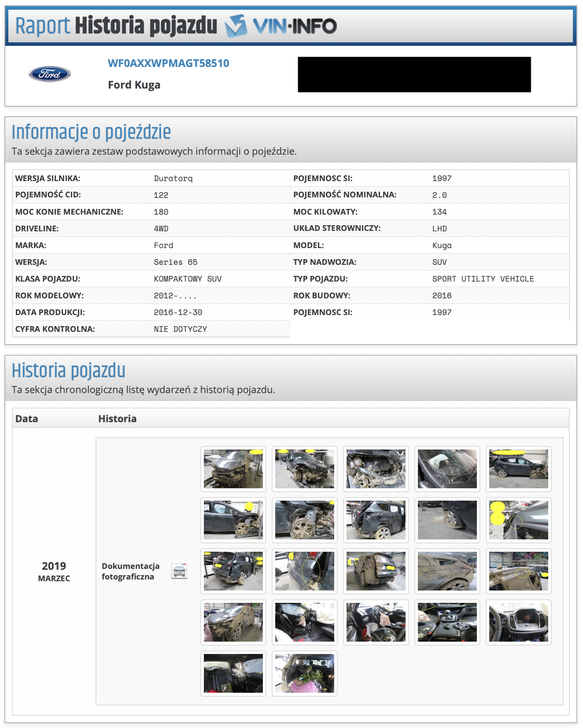Click the Historia pojazdu section heading

click(68, 371)
